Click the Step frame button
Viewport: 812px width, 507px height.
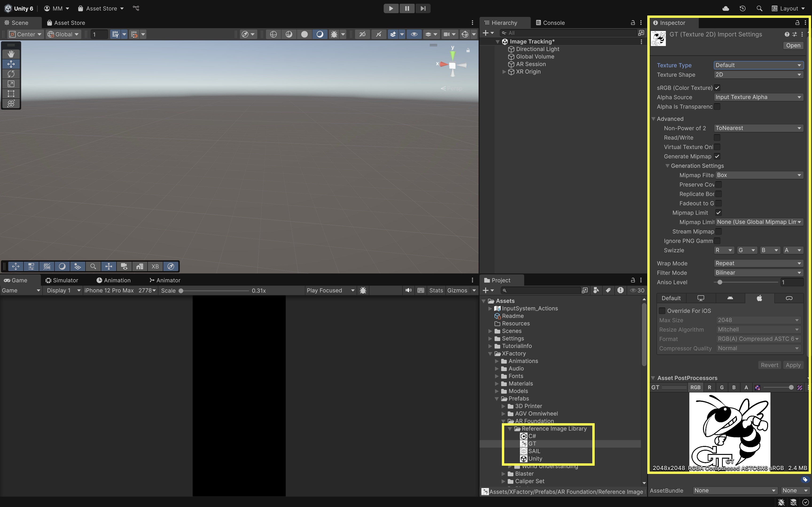(x=423, y=8)
